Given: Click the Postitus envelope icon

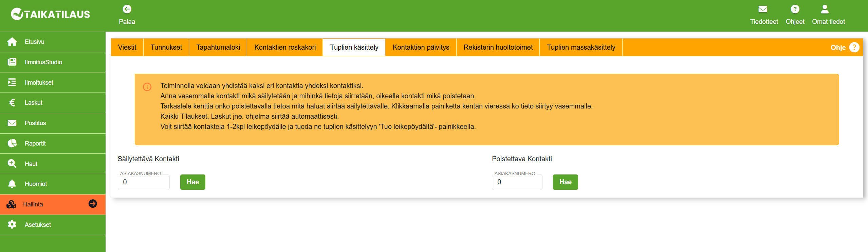Looking at the screenshot, I should click(x=12, y=123).
